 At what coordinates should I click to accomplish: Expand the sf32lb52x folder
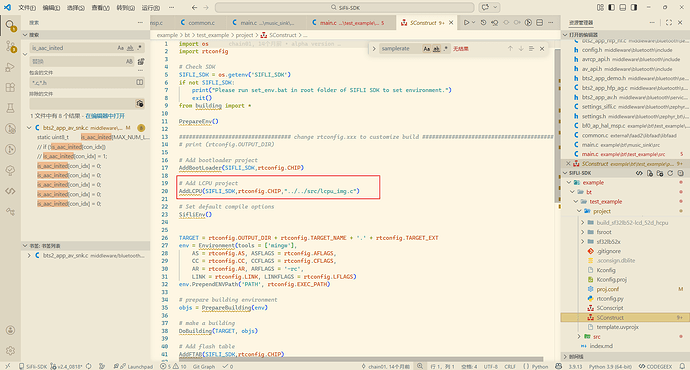583,242
